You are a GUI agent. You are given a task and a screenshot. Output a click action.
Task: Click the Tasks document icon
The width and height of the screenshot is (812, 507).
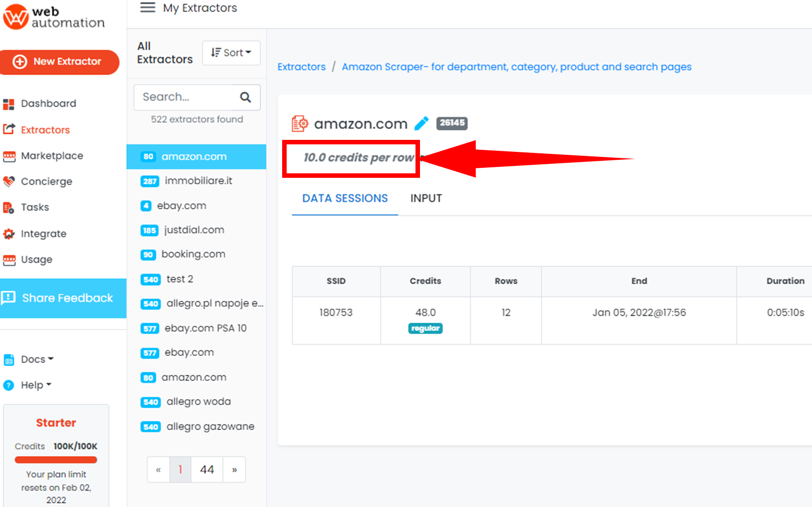8,207
